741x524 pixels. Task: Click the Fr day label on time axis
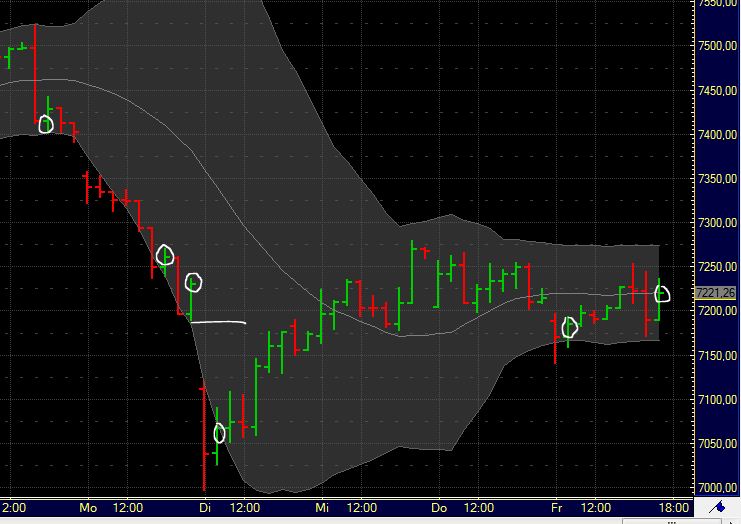click(x=556, y=508)
